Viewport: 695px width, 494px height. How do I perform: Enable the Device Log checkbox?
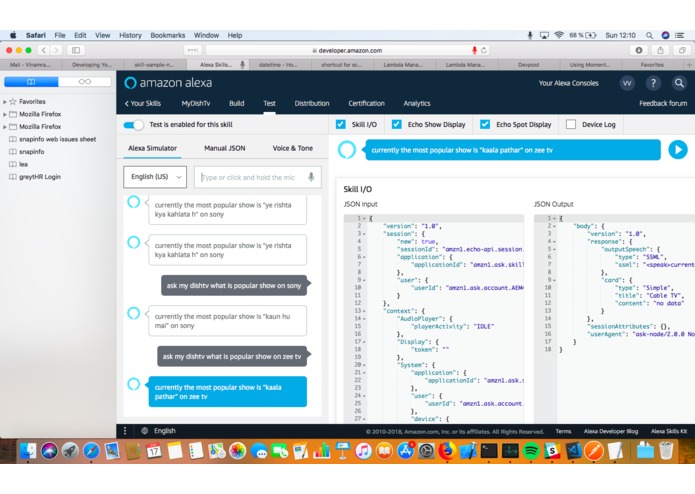tap(571, 124)
